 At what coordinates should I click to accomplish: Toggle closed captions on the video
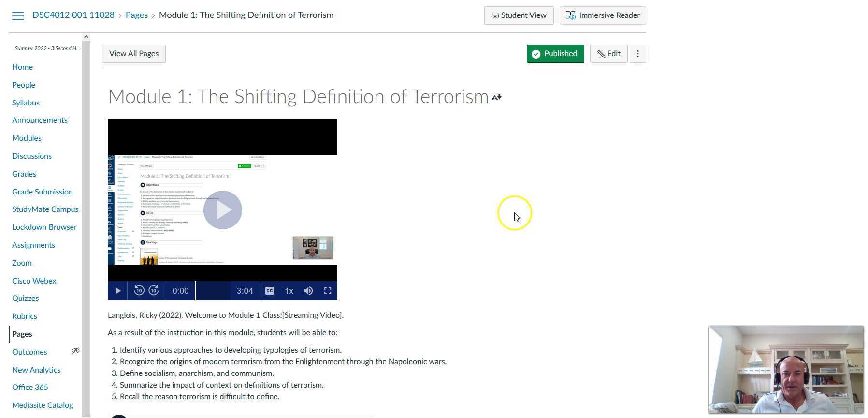coord(270,291)
